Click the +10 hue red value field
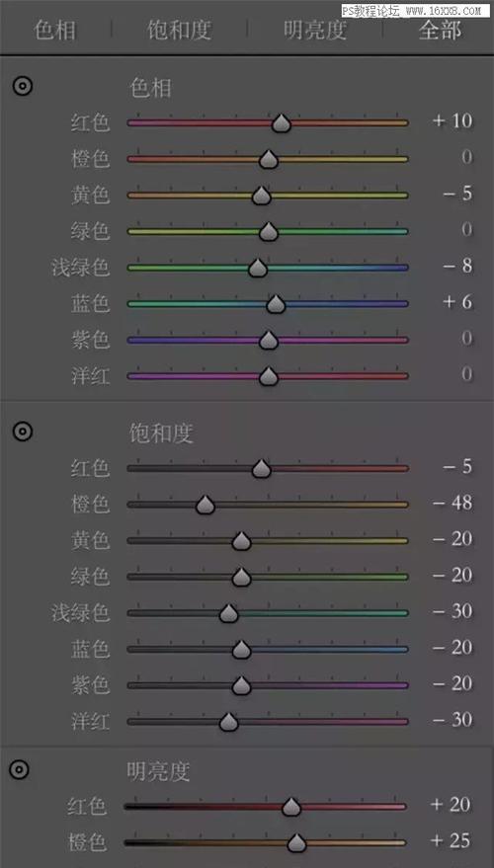The height and width of the screenshot is (868, 494). coord(453,120)
